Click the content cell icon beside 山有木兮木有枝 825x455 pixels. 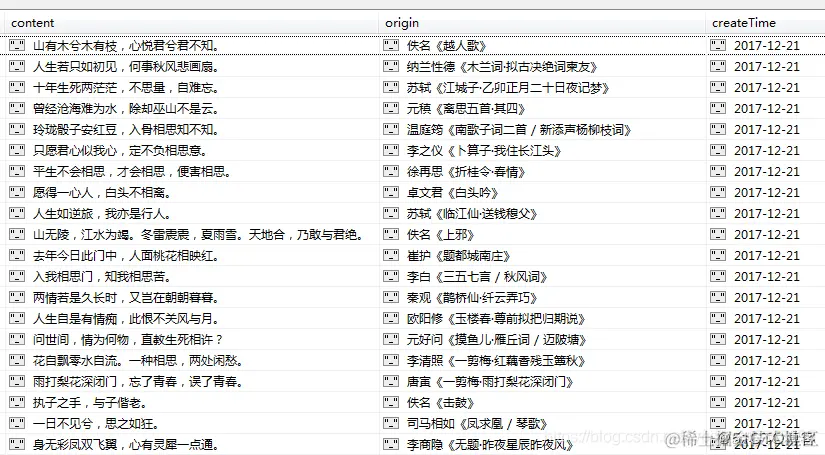17,45
